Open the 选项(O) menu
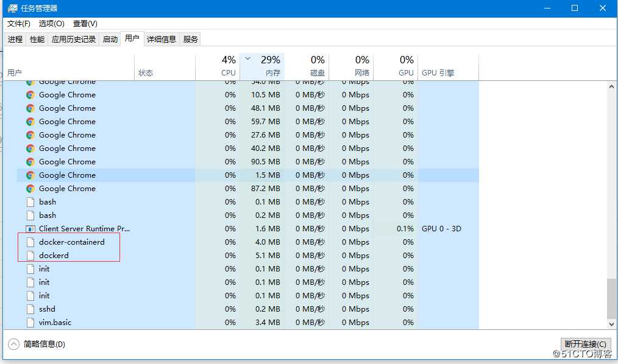 point(51,24)
